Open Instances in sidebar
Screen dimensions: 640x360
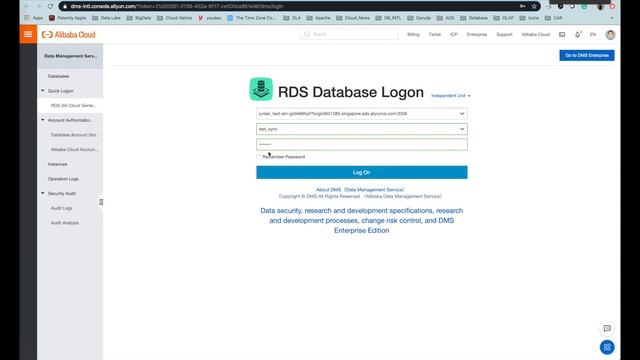tap(58, 164)
